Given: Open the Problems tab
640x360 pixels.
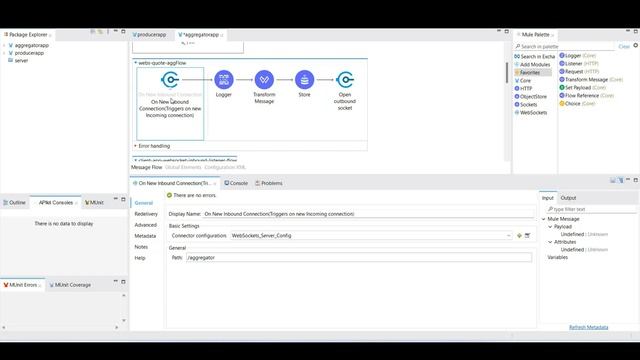Looking at the screenshot, I should pos(269,183).
